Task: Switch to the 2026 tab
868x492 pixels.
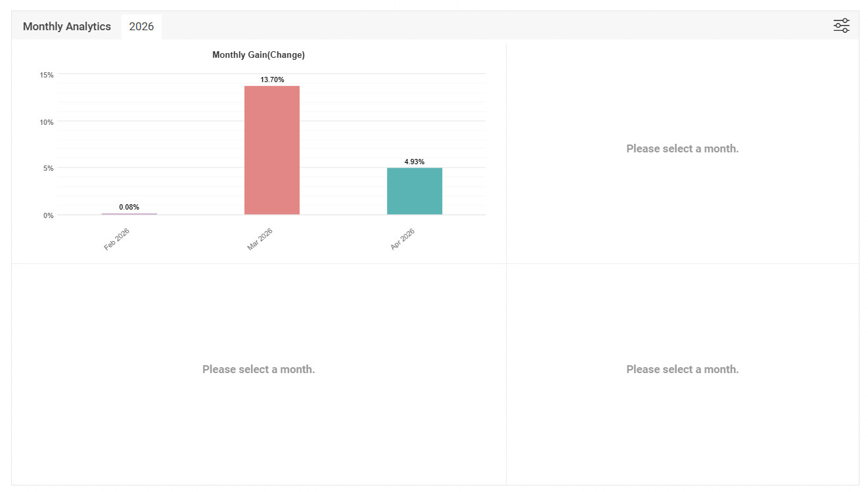Action: (141, 27)
